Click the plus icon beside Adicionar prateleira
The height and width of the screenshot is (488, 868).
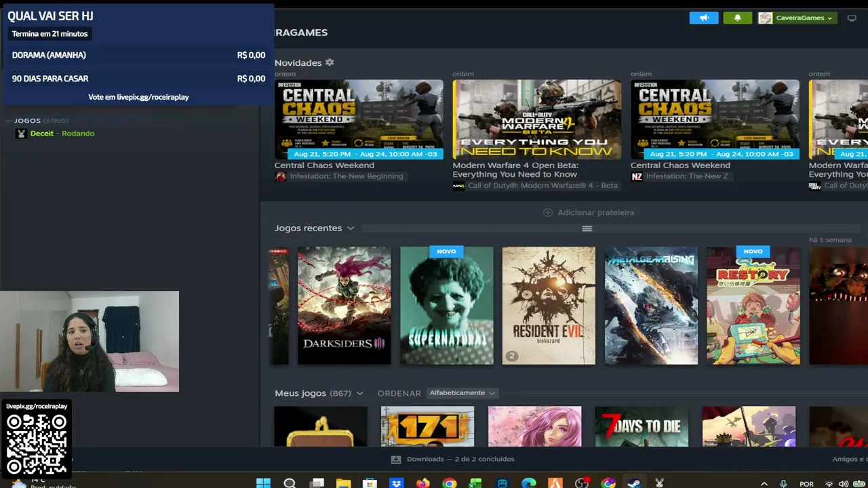(548, 213)
